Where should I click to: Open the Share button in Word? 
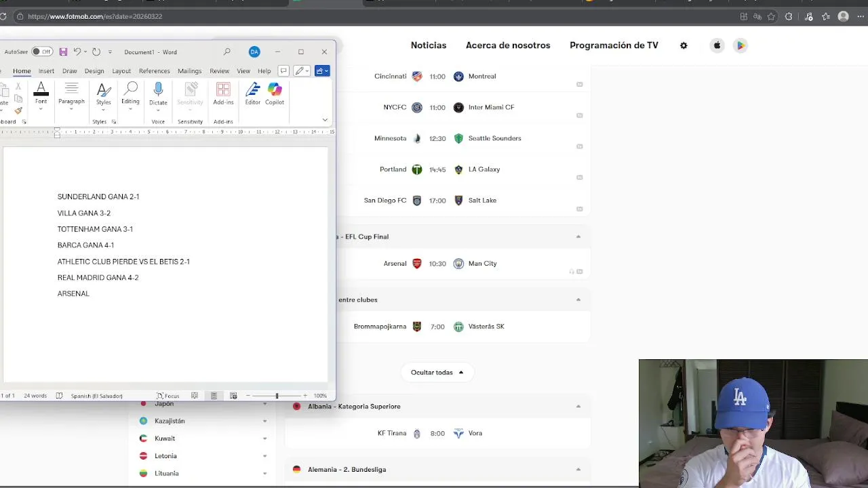pyautogui.click(x=322, y=70)
